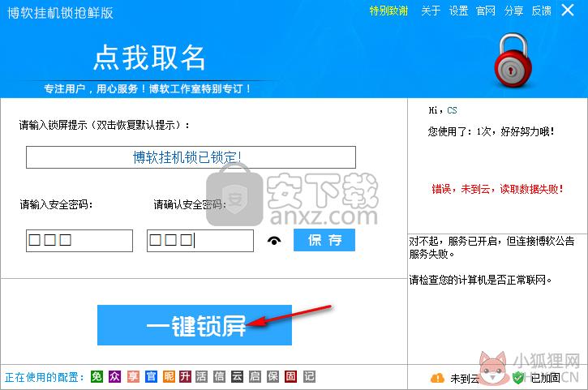Click the salmon 享 config icon
The image size is (588, 390).
(133, 376)
